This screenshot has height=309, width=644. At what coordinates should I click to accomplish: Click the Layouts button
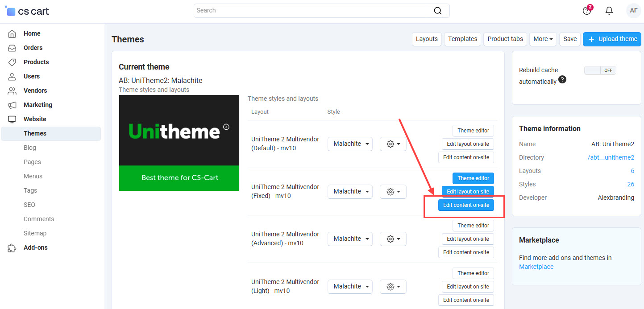427,39
